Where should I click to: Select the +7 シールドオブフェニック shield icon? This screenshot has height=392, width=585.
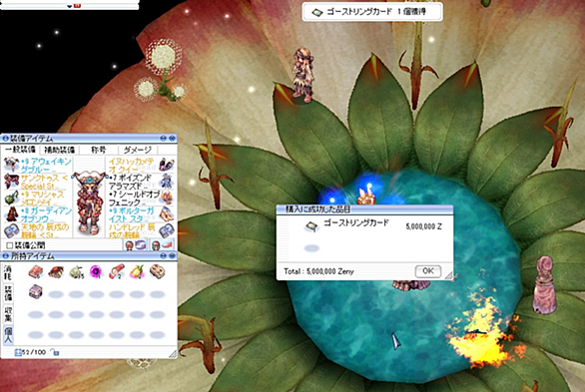167,197
